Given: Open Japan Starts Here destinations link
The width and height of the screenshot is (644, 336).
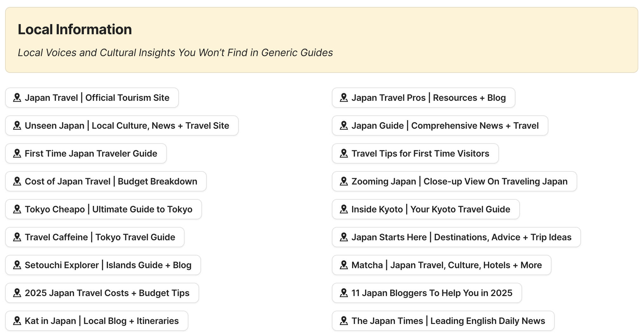Looking at the screenshot, I should 456,237.
